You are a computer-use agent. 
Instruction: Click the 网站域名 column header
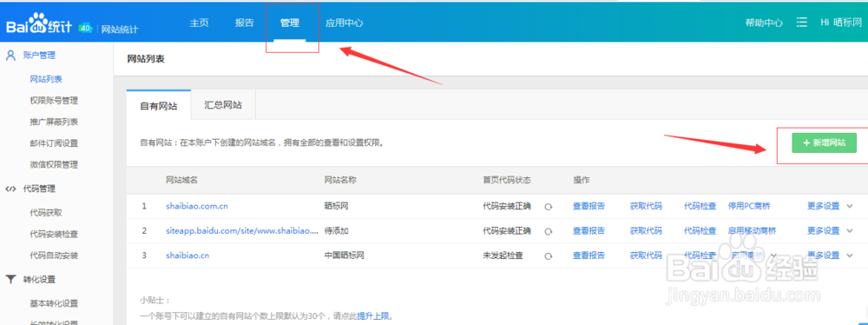click(x=181, y=180)
